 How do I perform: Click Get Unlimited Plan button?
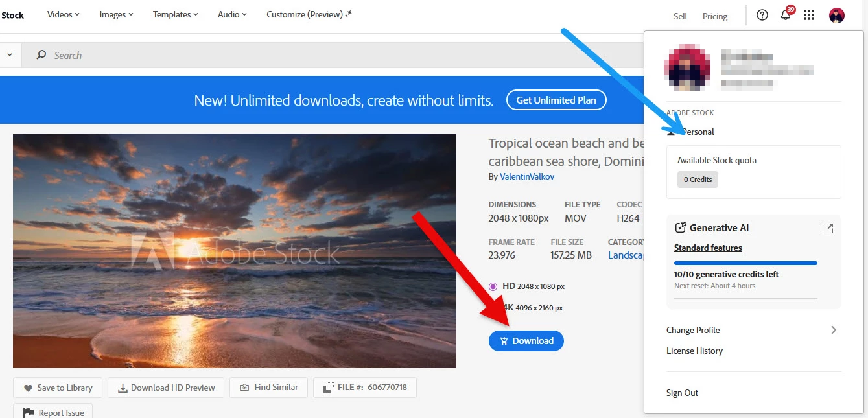(x=556, y=100)
